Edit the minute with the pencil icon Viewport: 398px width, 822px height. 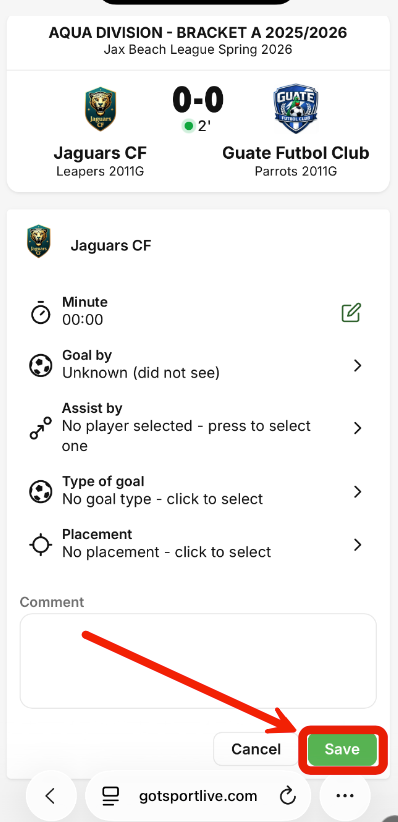click(351, 312)
